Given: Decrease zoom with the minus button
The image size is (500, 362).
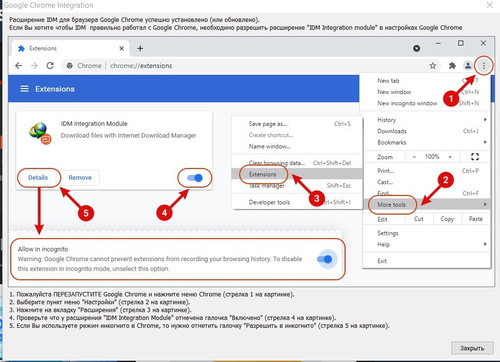Looking at the screenshot, I should tap(414, 157).
